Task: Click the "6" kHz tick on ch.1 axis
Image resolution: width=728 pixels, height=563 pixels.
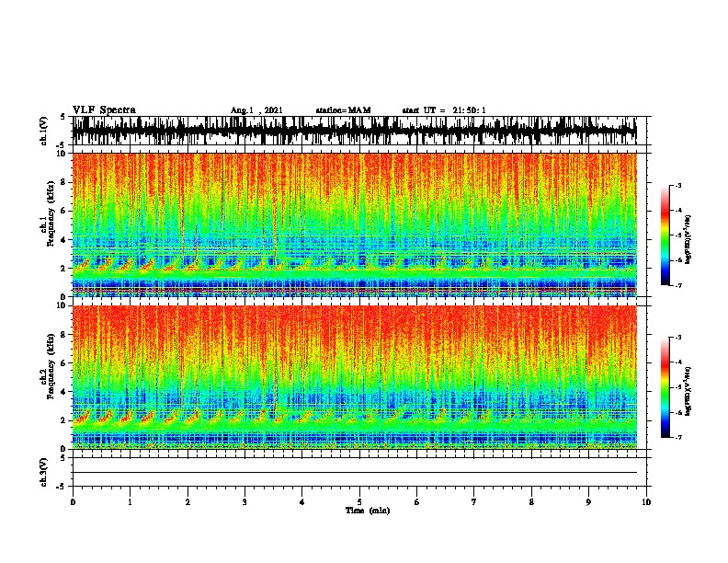Action: tap(64, 211)
